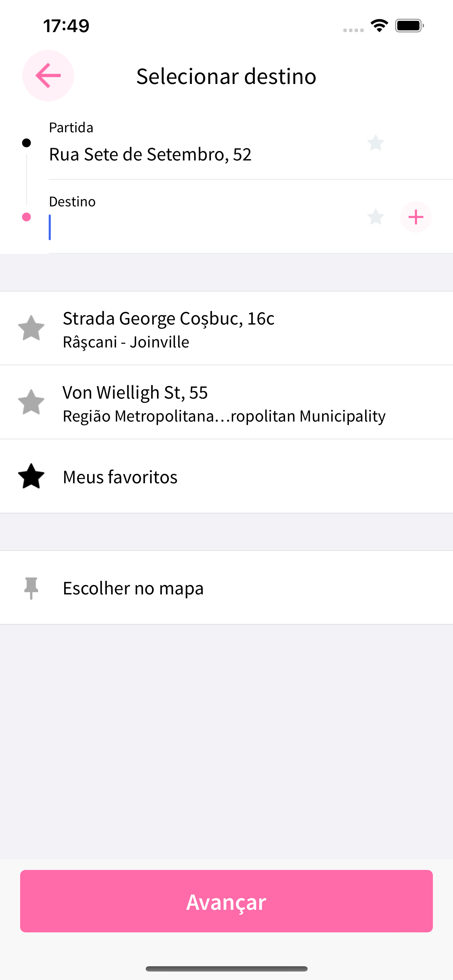Add another stop with plus button
The image size is (453, 980).
pyautogui.click(x=416, y=217)
